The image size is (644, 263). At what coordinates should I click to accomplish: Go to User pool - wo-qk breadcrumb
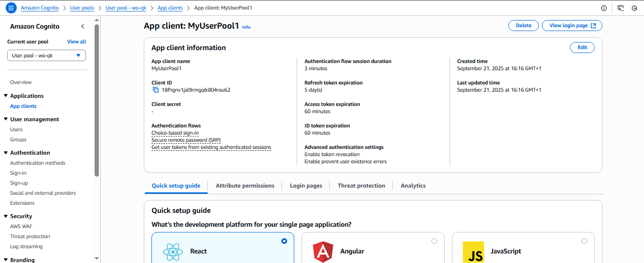tap(126, 8)
